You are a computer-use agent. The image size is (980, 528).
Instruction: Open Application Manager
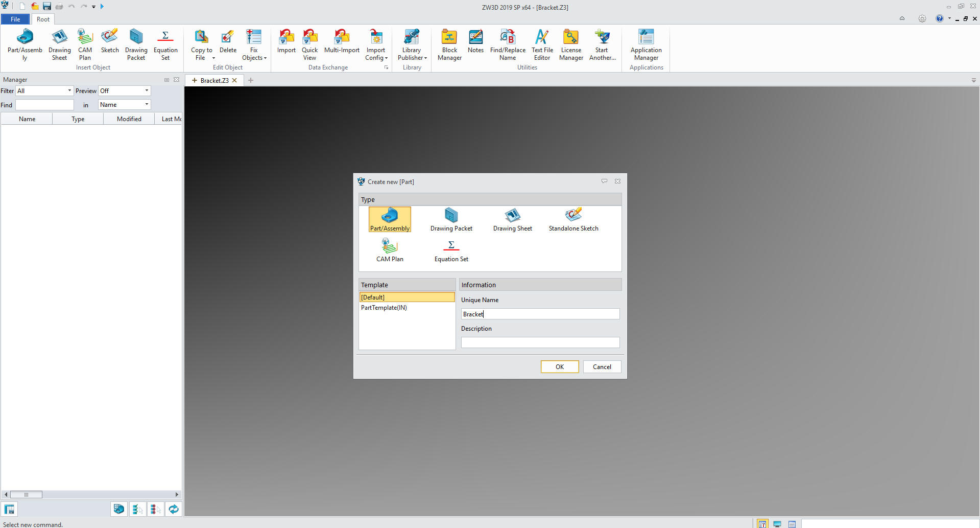[646, 44]
